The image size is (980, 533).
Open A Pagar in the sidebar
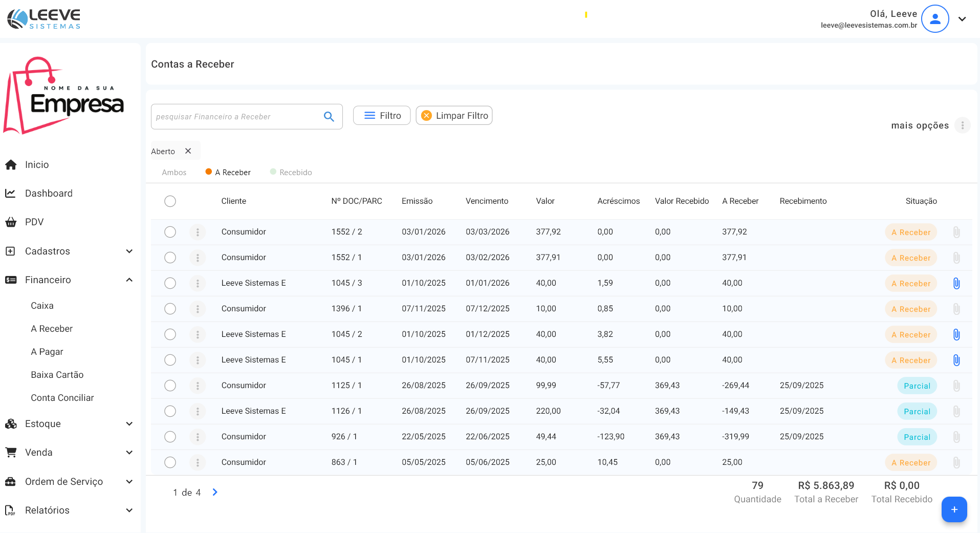pos(47,352)
